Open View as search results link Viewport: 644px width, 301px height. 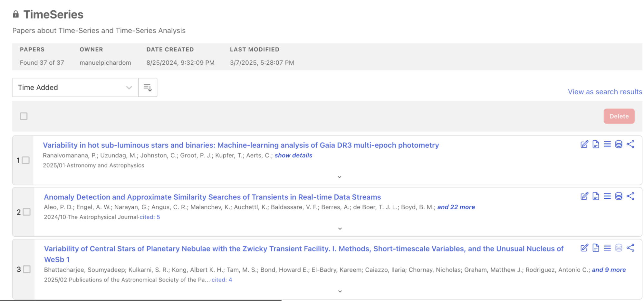point(605,92)
